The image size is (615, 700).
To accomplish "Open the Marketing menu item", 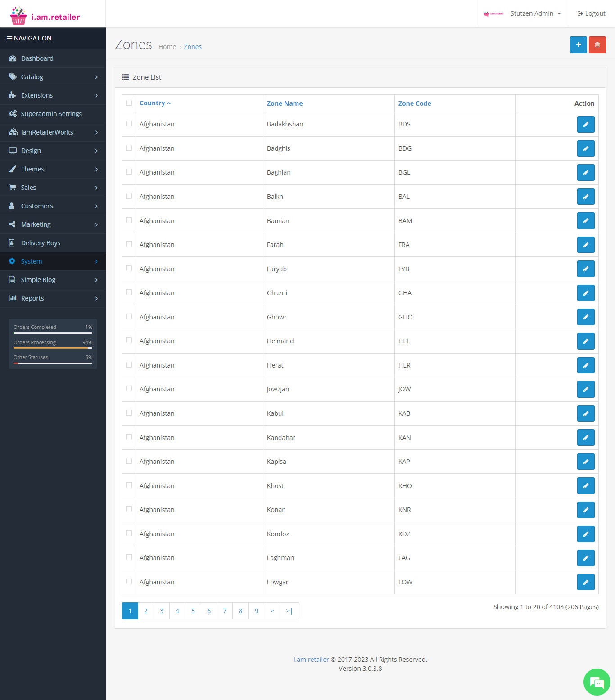I will coord(53,224).
